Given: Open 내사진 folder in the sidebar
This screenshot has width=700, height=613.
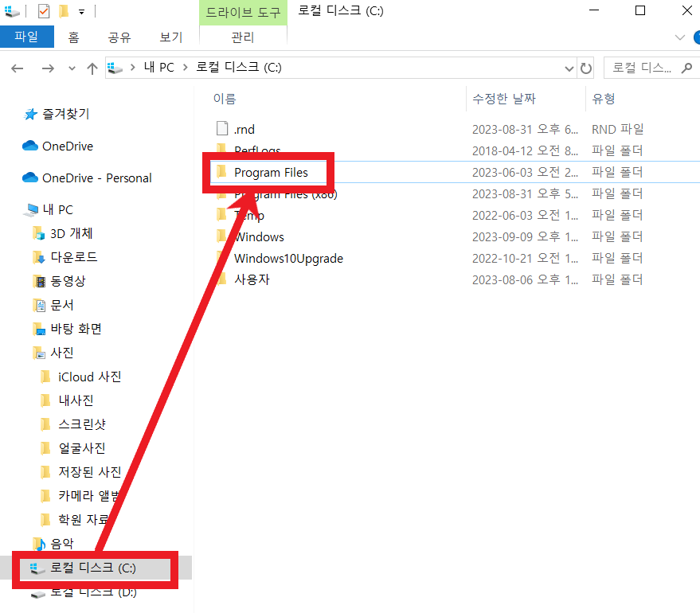Looking at the screenshot, I should tap(76, 400).
